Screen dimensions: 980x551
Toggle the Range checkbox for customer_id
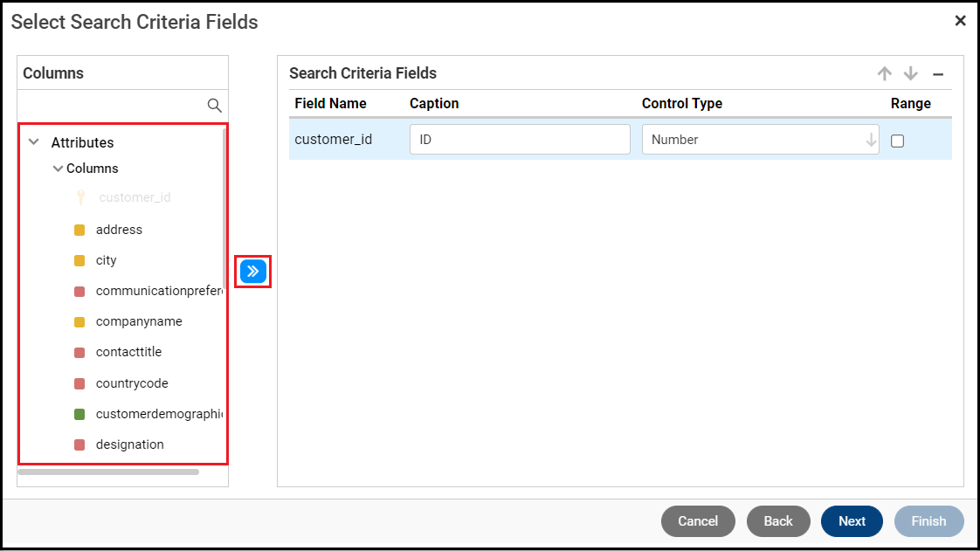897,141
